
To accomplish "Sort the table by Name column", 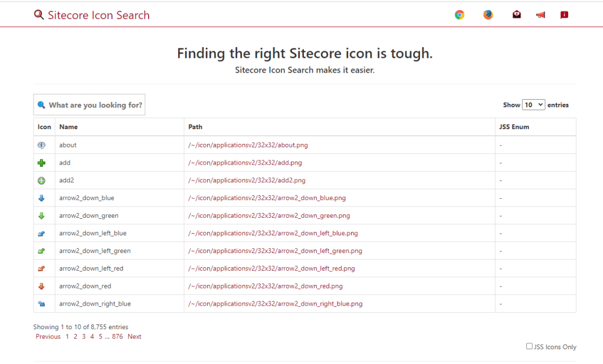I will [68, 127].
